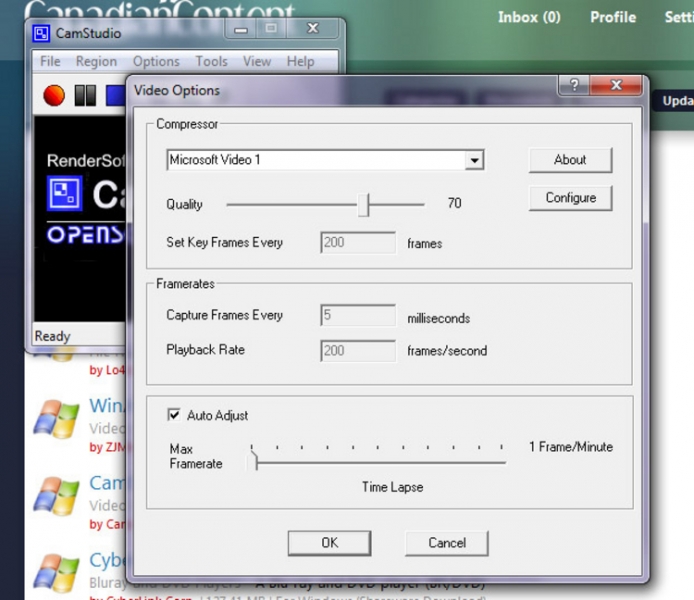
Task: Click the Quality slider handle
Action: 365,205
